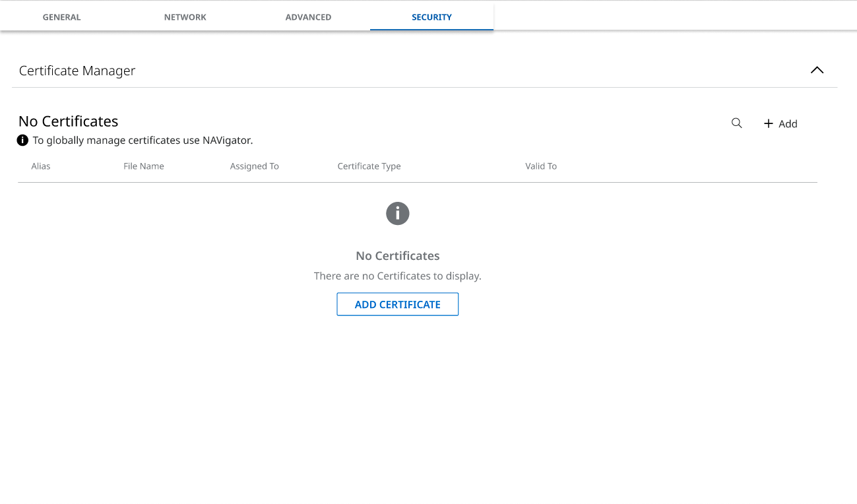
Task: Open the General tab
Action: click(x=61, y=17)
